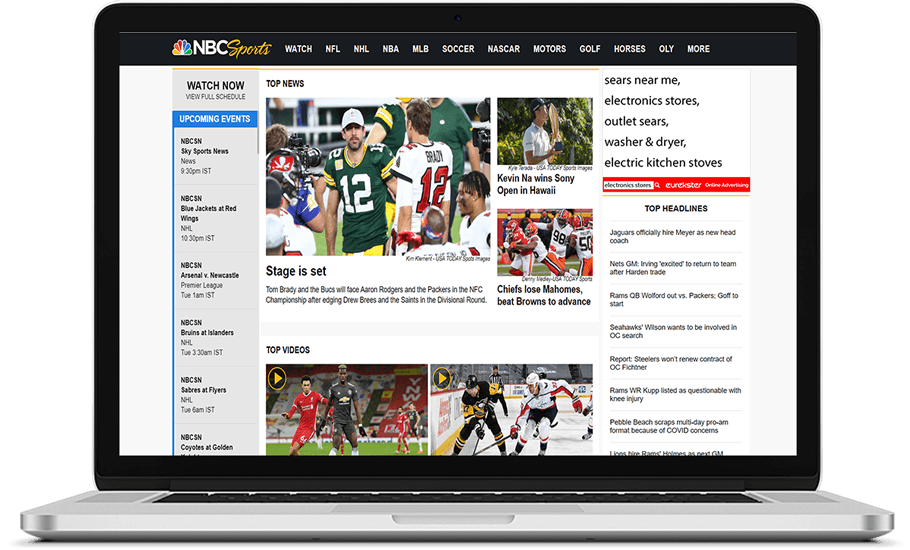The image size is (910, 550).
Task: Select OLY in the navigation bar
Action: [666, 49]
